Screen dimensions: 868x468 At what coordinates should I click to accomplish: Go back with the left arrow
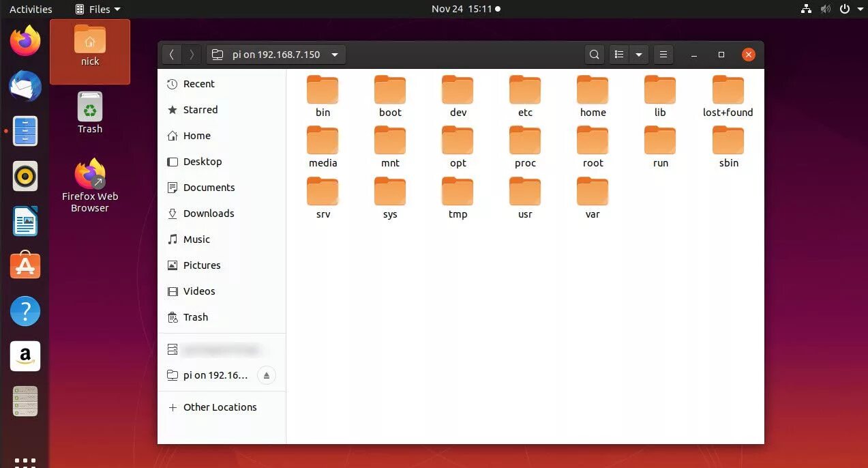(171, 55)
